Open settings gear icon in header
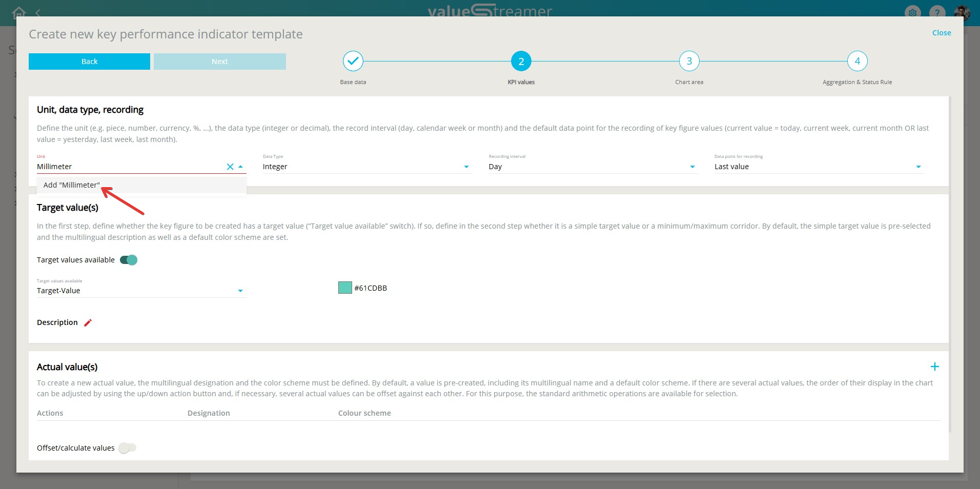Screen dimensions: 980x489 pyautogui.click(x=912, y=13)
